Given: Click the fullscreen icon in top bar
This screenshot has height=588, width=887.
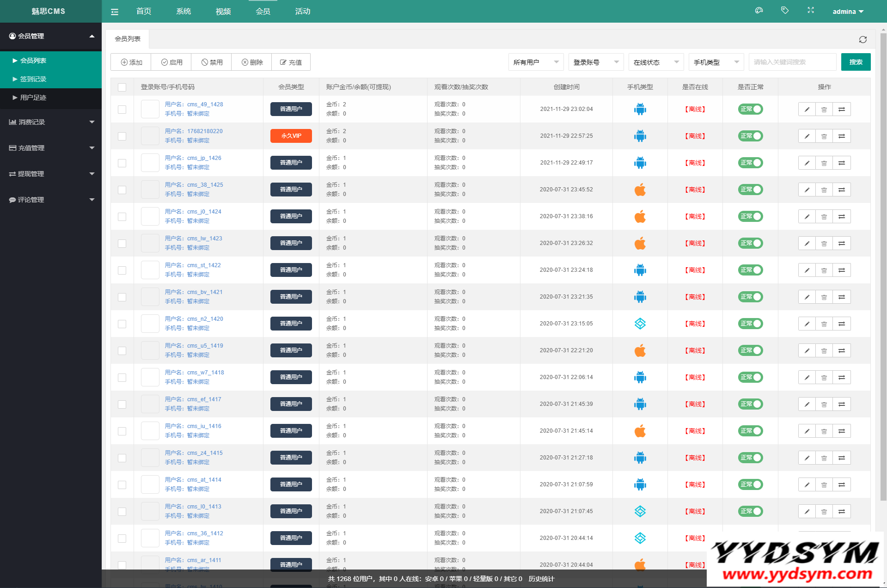Looking at the screenshot, I should [x=811, y=11].
